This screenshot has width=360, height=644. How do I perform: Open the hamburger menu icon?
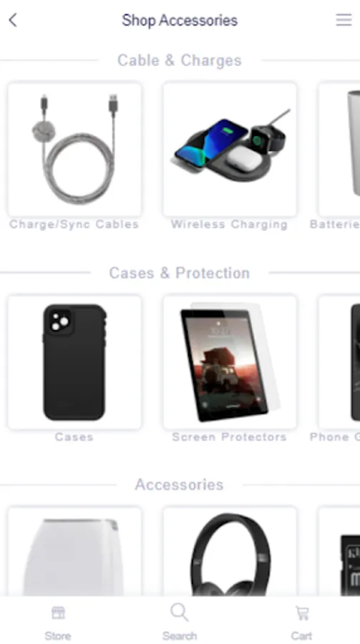click(344, 20)
